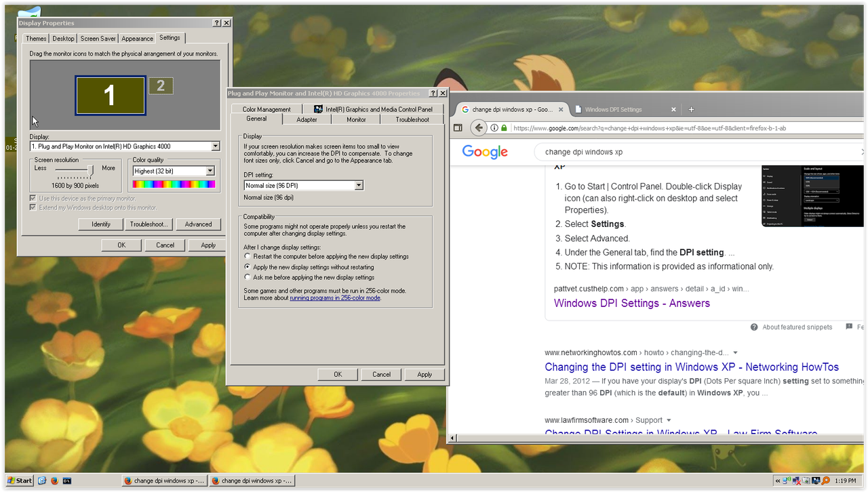Enable 'Restart the computer before applying' option
Image resolution: width=868 pixels, height=492 pixels.
click(248, 256)
